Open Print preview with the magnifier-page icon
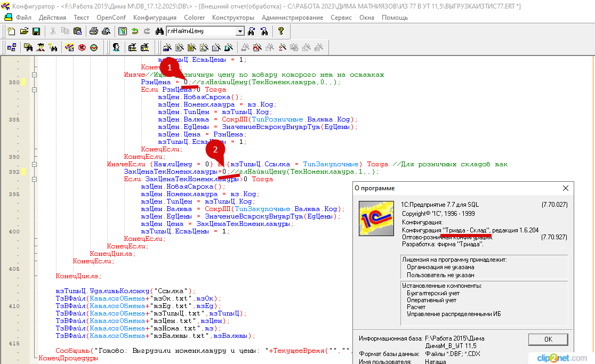 click(x=106, y=31)
